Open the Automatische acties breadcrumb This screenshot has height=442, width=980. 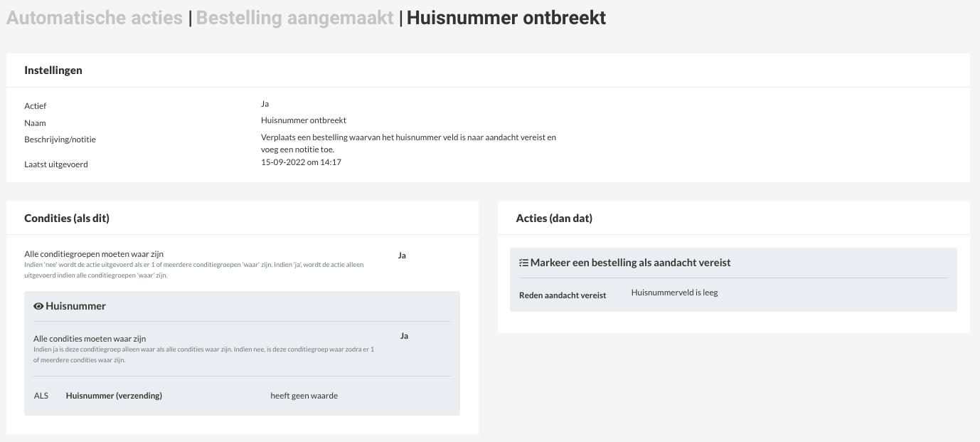tap(95, 18)
